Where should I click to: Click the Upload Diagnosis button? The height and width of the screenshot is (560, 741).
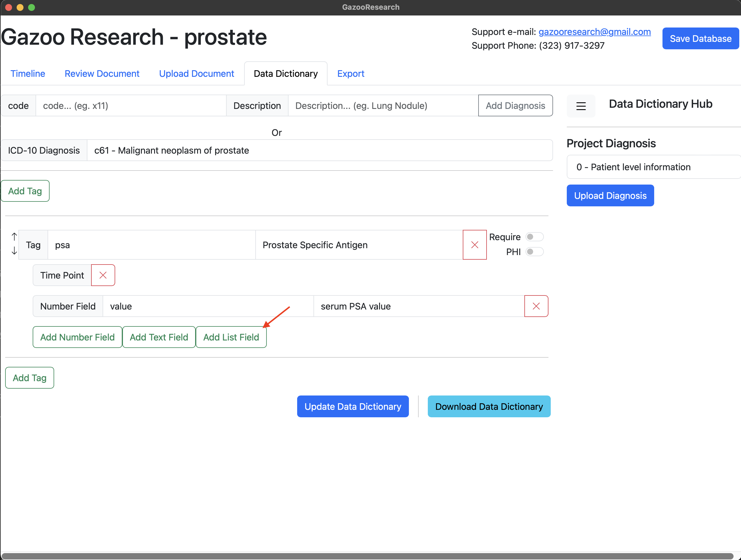click(x=610, y=196)
